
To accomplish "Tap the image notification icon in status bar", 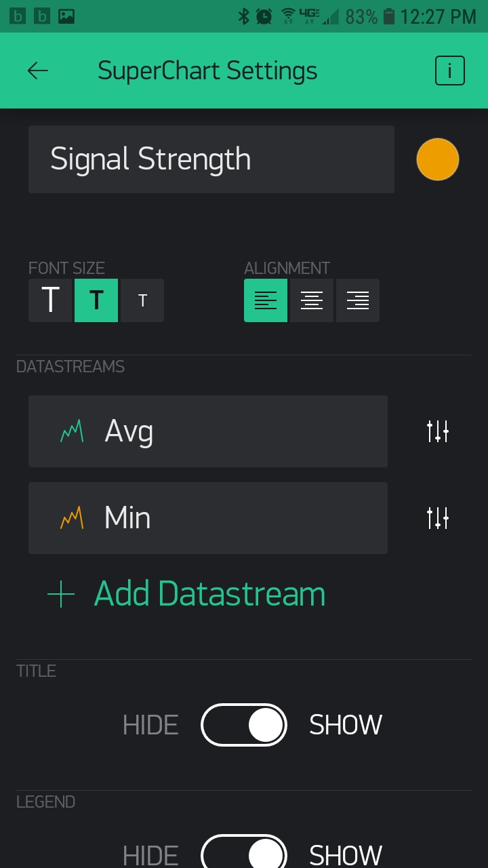I will coord(66,16).
